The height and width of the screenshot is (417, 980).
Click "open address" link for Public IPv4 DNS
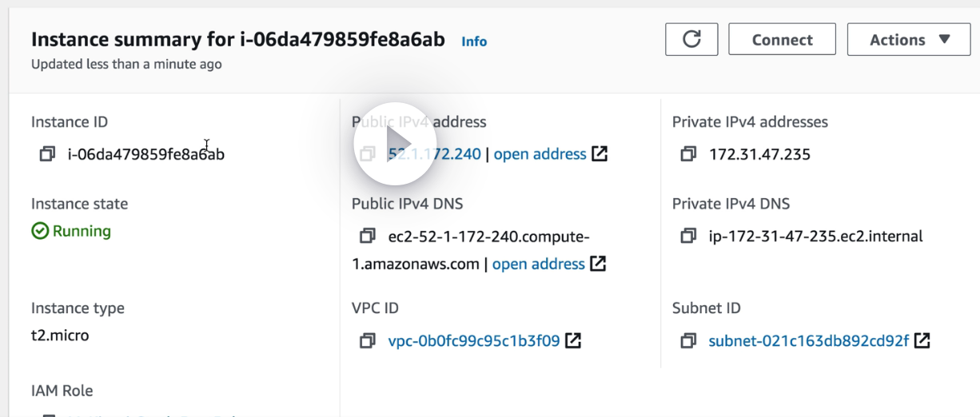point(538,264)
